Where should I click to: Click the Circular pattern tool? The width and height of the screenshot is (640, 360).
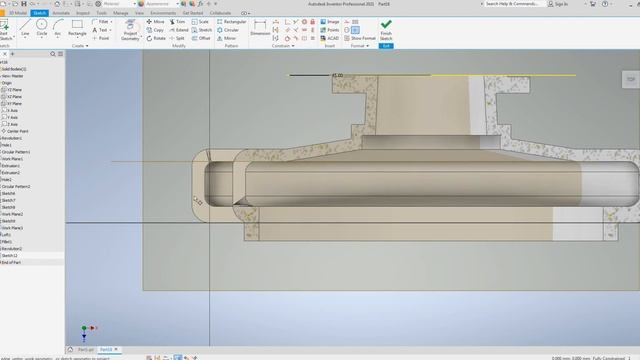[x=228, y=30]
